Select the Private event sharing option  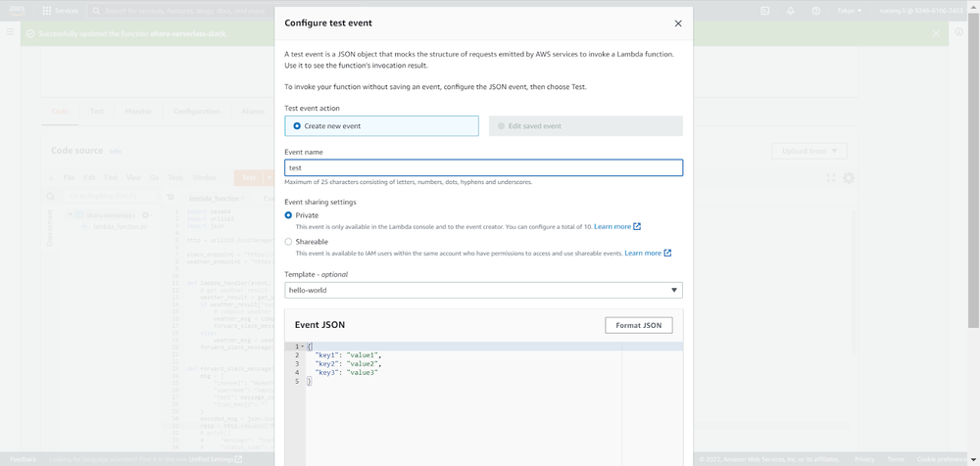point(288,215)
